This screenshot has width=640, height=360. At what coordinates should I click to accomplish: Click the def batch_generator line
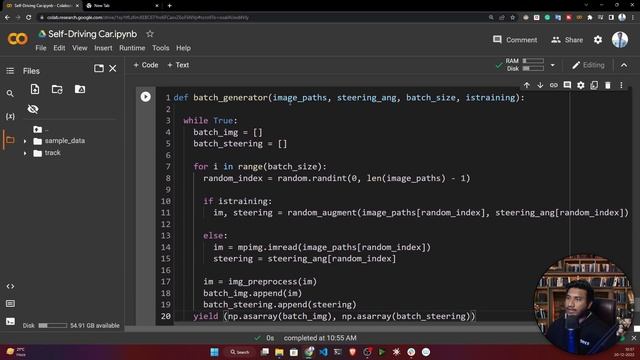[349, 98]
